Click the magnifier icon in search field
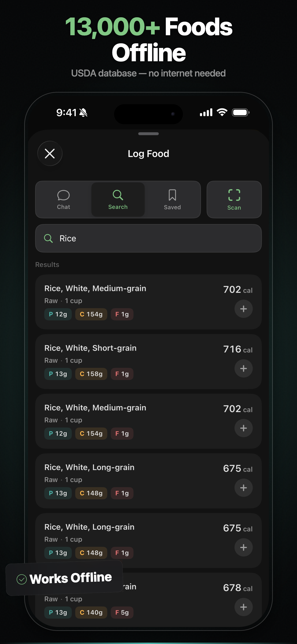Screen dimensions: 297x644 48,238
